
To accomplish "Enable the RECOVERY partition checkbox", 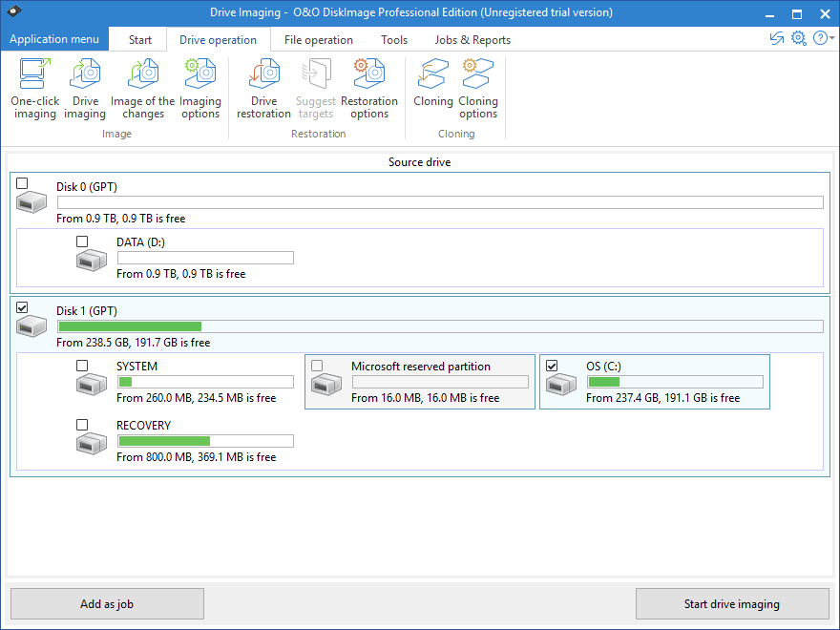I will pos(82,425).
